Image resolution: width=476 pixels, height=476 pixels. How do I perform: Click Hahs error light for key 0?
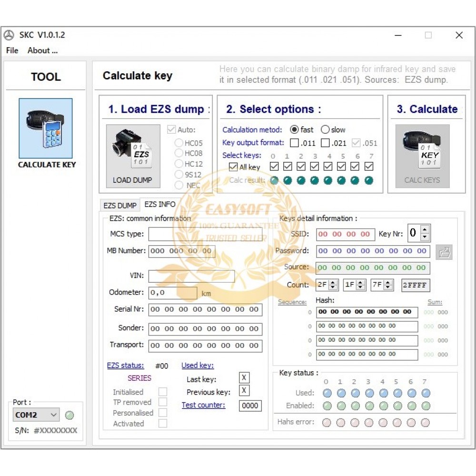[327, 423]
